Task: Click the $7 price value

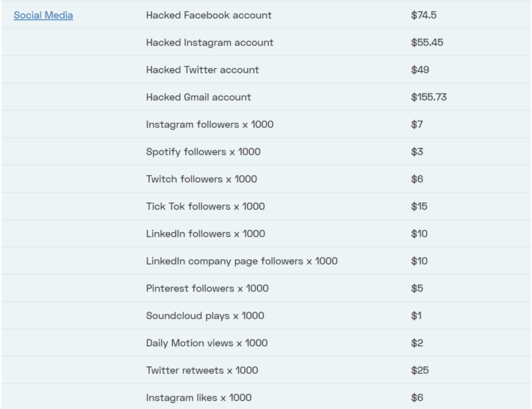Action: [417, 124]
